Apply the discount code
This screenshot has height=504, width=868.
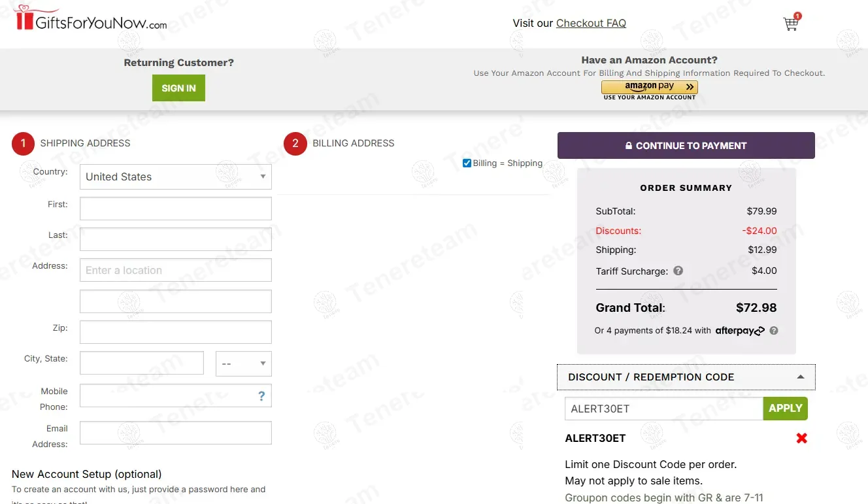[x=786, y=409]
